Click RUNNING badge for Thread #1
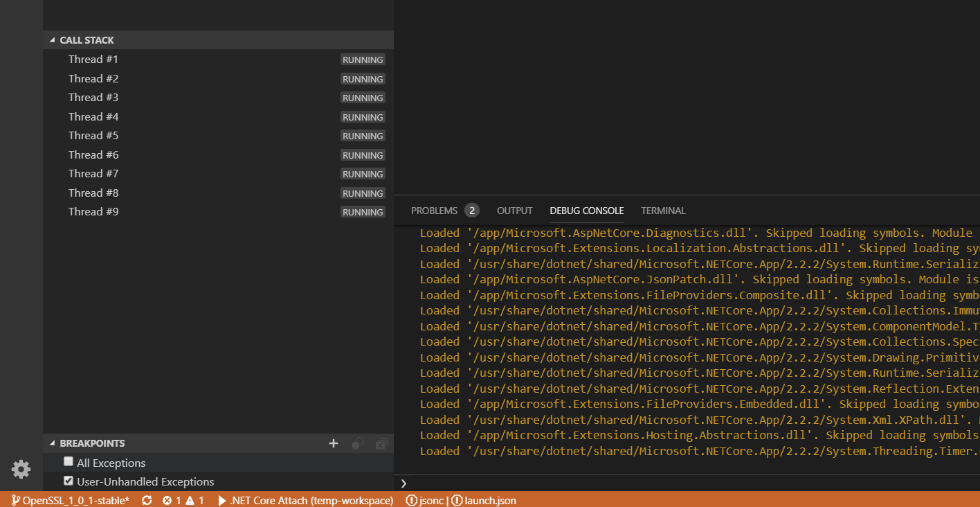The width and height of the screenshot is (980, 507). click(363, 60)
